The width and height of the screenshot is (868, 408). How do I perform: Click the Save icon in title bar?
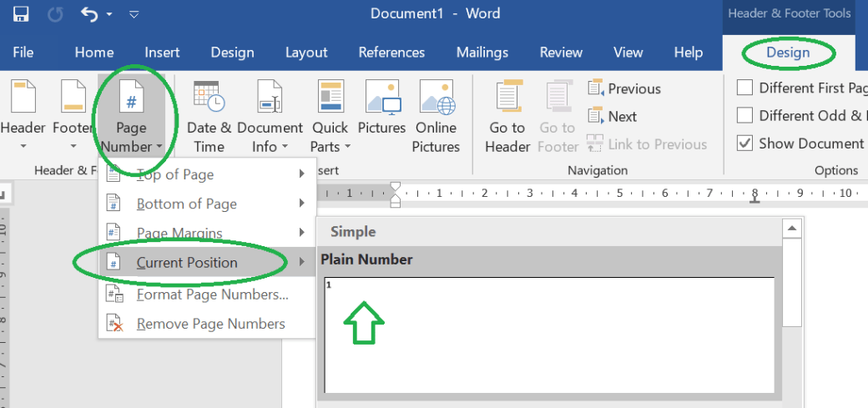[21, 14]
